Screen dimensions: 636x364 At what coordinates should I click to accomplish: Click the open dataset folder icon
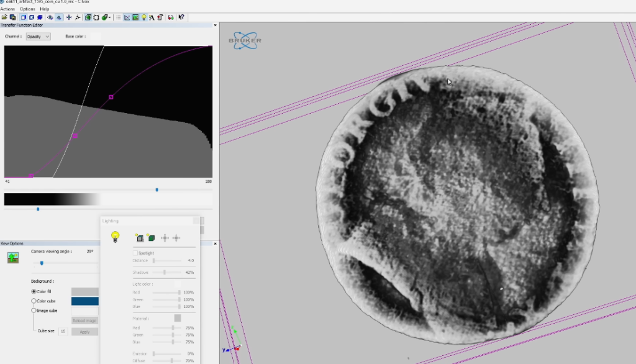4,17
